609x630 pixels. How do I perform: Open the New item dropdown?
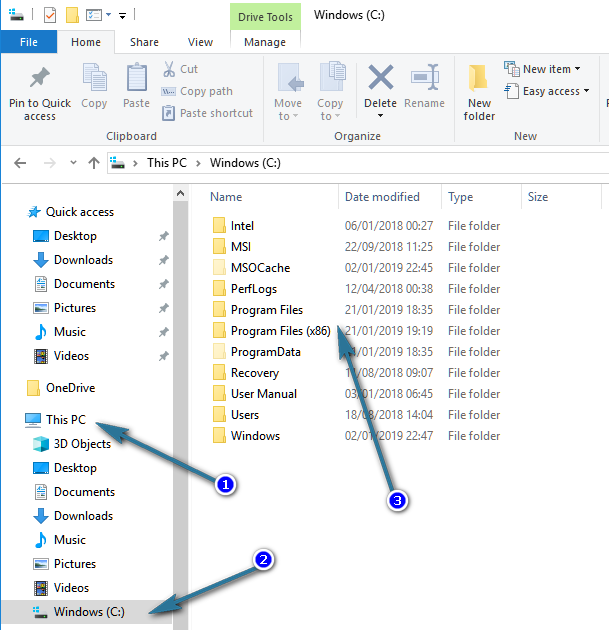(542, 69)
